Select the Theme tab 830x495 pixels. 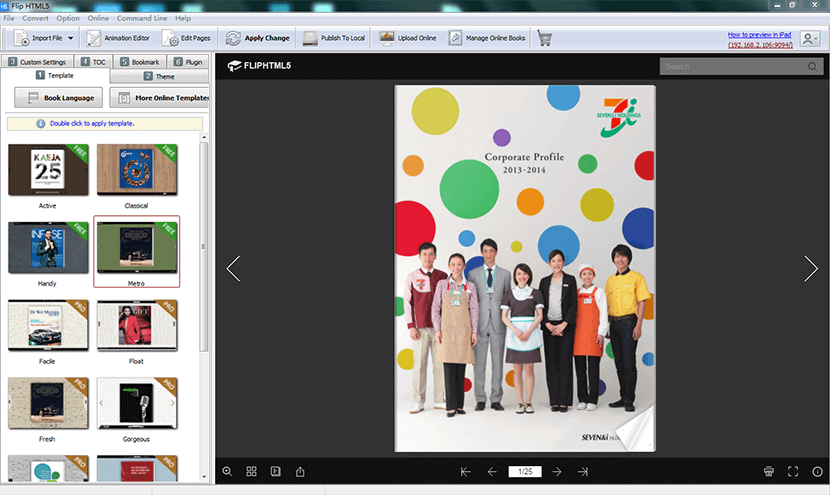[159, 76]
